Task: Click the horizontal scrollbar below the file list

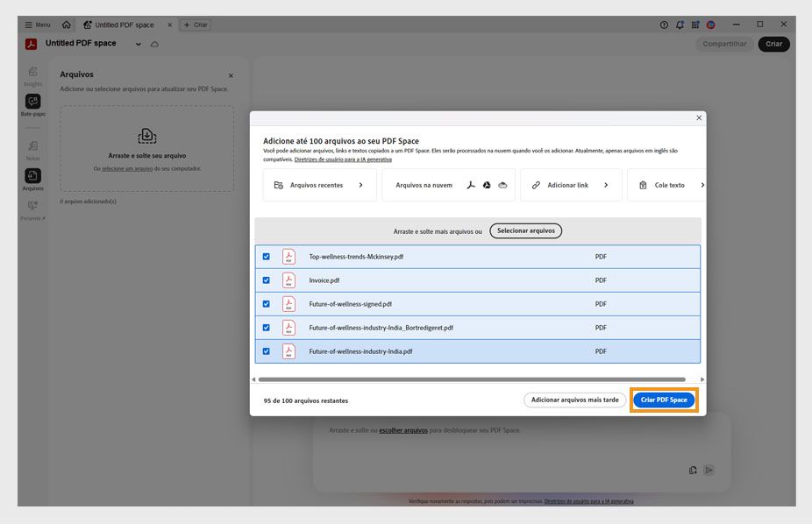Action: 478,379
